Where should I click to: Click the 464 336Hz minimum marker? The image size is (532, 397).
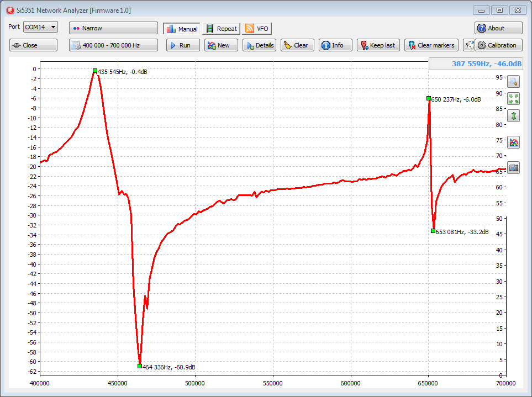140,366
